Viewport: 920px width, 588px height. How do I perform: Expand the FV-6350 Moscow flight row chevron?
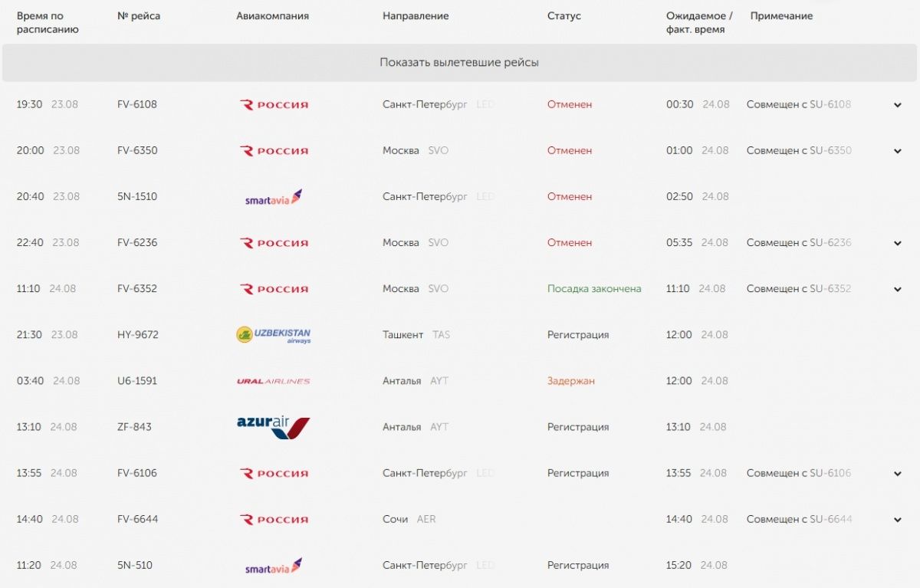click(x=898, y=151)
